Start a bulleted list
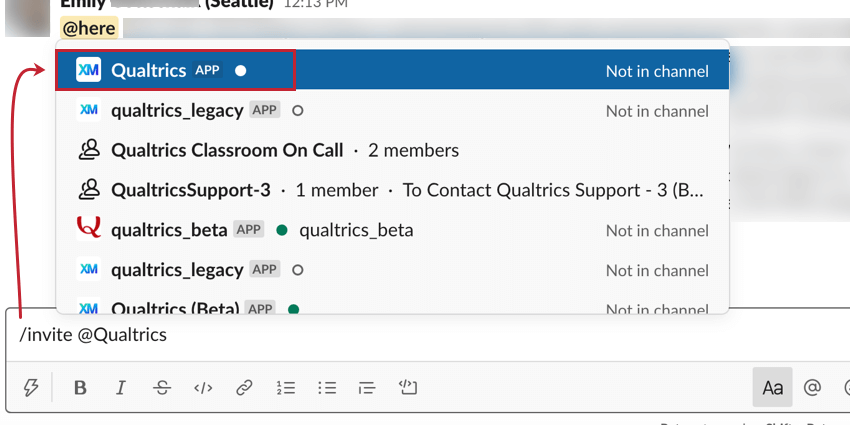 (326, 388)
